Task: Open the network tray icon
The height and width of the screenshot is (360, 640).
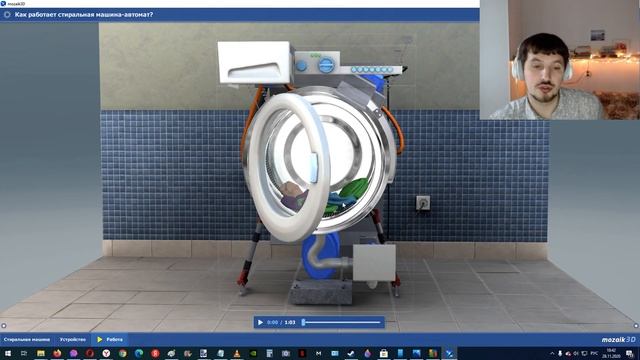Action: point(584,353)
